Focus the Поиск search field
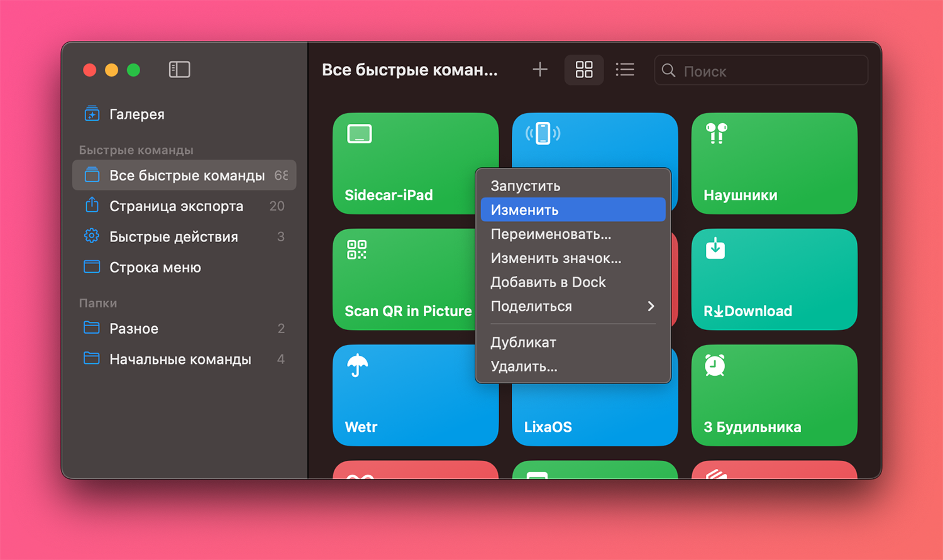 [761, 70]
